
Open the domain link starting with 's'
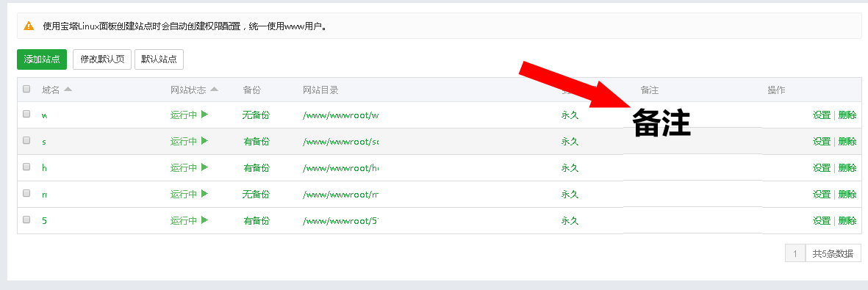pyautogui.click(x=44, y=142)
